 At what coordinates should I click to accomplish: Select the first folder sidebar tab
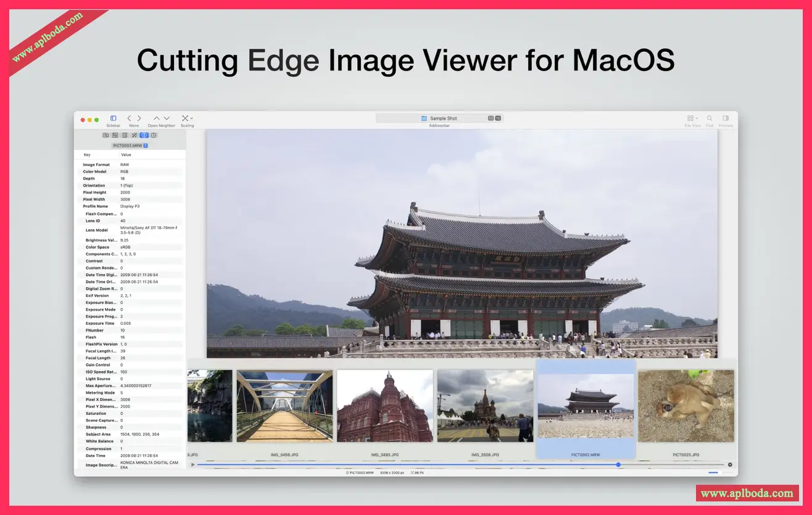coord(106,135)
